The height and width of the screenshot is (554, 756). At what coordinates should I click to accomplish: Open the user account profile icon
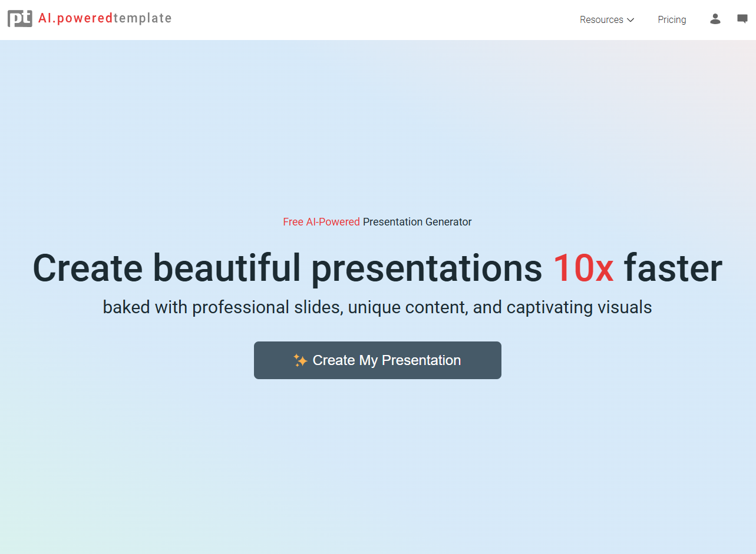(x=715, y=19)
